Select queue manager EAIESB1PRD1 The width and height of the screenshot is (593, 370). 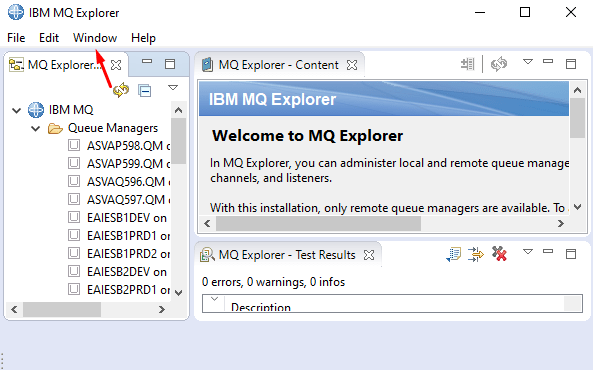pyautogui.click(x=128, y=236)
